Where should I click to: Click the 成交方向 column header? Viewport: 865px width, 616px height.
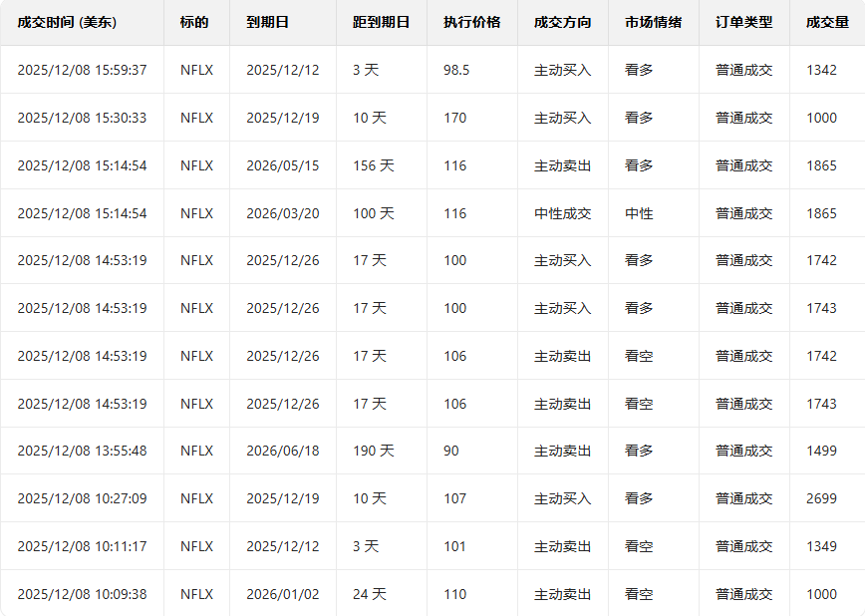(562, 22)
